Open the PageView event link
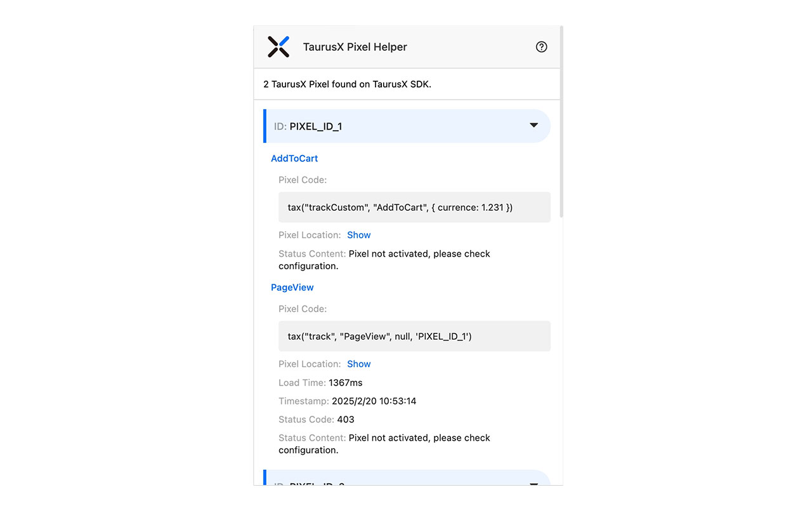 tap(292, 287)
